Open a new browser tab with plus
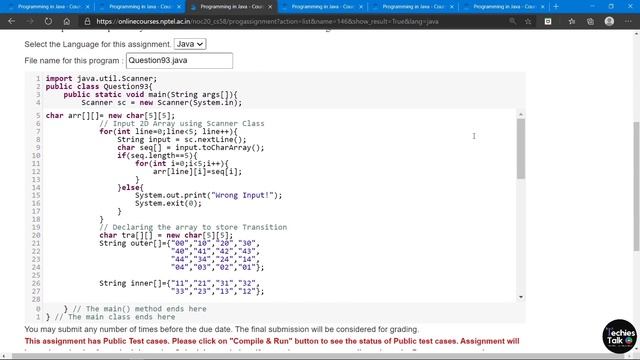The image size is (640, 360). 556,7
